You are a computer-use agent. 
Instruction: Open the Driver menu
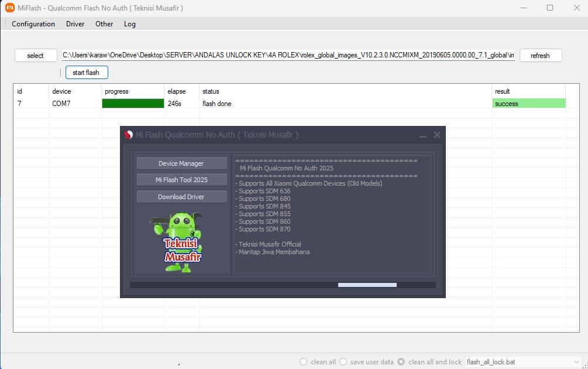(75, 24)
